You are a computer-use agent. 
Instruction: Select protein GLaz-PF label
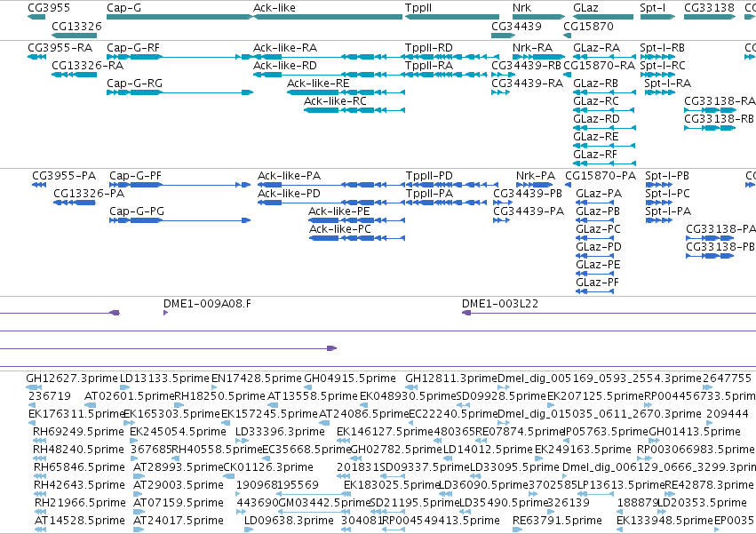click(597, 283)
